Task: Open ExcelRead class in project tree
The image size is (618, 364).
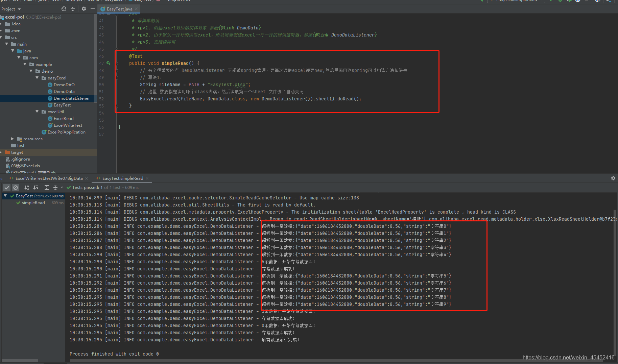Action: coord(64,119)
